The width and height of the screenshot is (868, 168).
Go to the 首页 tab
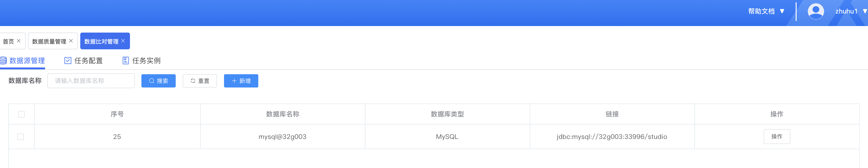[x=8, y=41]
